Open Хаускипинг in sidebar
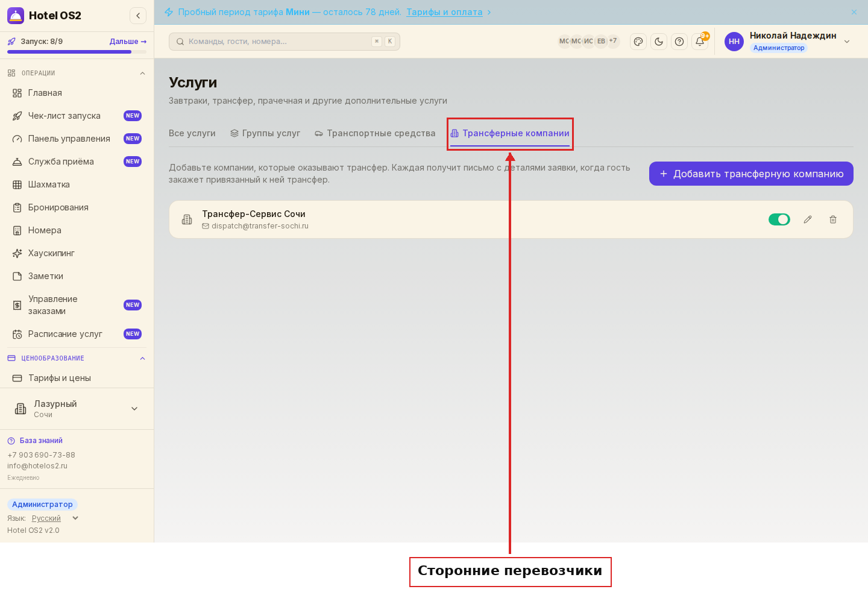 click(77, 253)
